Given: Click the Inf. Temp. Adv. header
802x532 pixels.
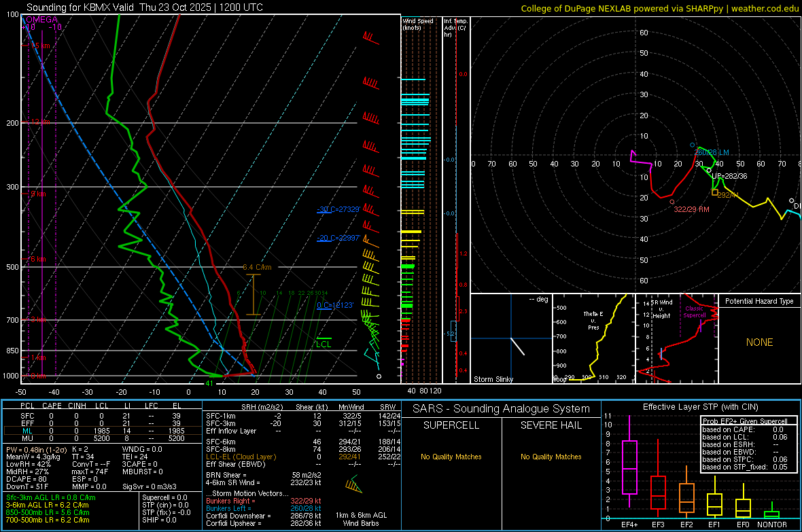Looking at the screenshot, I should (455, 28).
